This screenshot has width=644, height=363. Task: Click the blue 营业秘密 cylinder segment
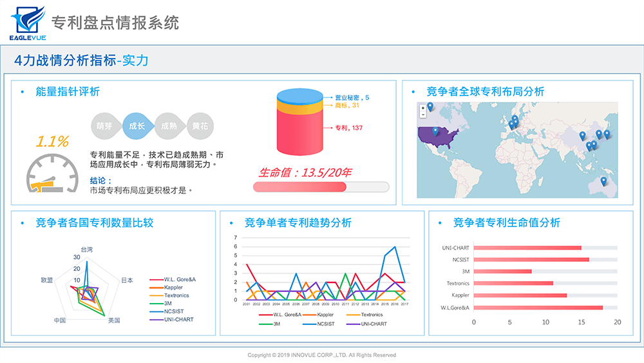coord(300,97)
